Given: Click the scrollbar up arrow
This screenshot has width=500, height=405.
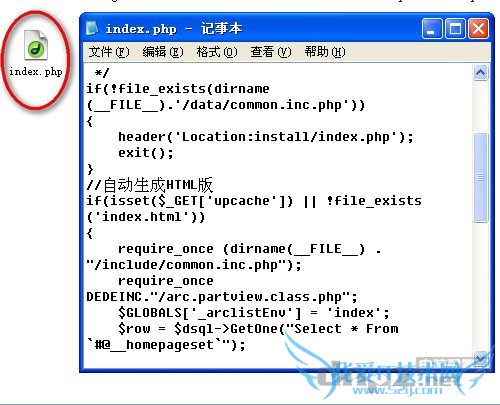Looking at the screenshot, I should coord(480,72).
